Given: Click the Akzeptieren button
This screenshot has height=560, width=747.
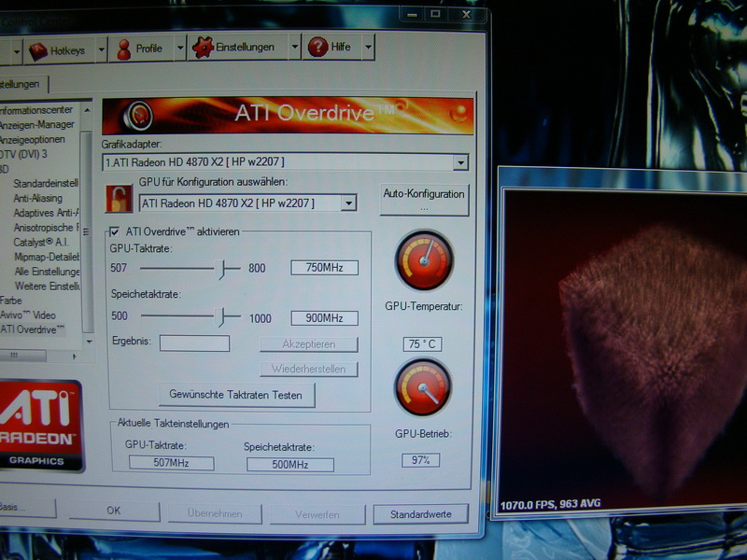Looking at the screenshot, I should pyautogui.click(x=309, y=344).
